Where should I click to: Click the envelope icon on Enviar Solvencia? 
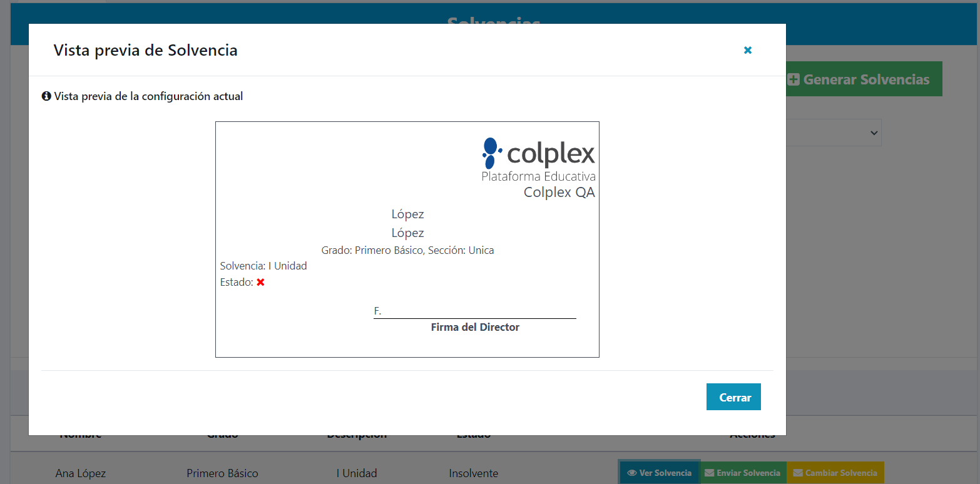710,473
